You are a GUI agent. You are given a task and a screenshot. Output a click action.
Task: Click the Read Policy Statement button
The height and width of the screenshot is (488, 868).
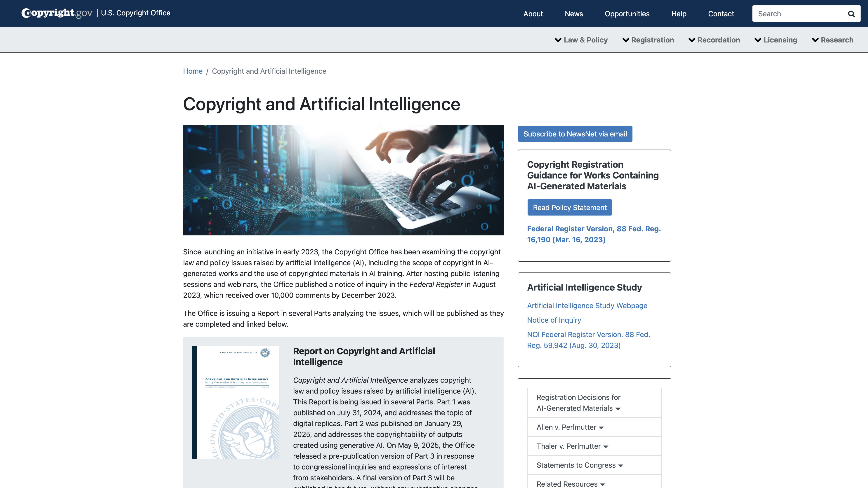coord(569,207)
